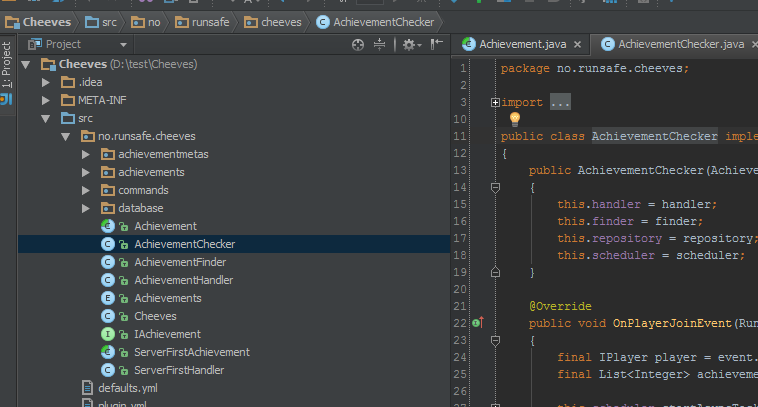
Task: Open the Project panel settings gear
Action: (411, 44)
